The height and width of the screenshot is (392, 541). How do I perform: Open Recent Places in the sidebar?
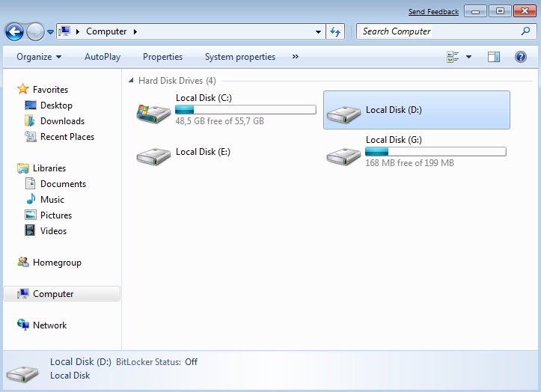67,137
